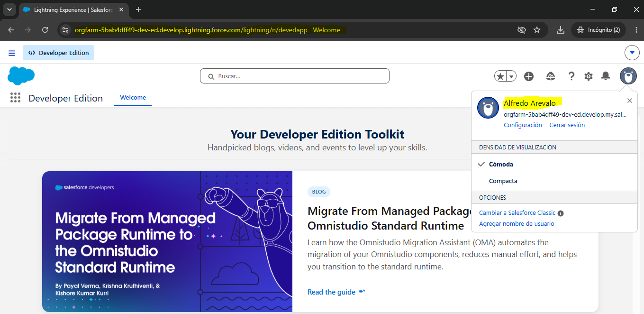The width and height of the screenshot is (644, 314).
Task: Click Cerrar sesión to log out
Action: pos(567,125)
